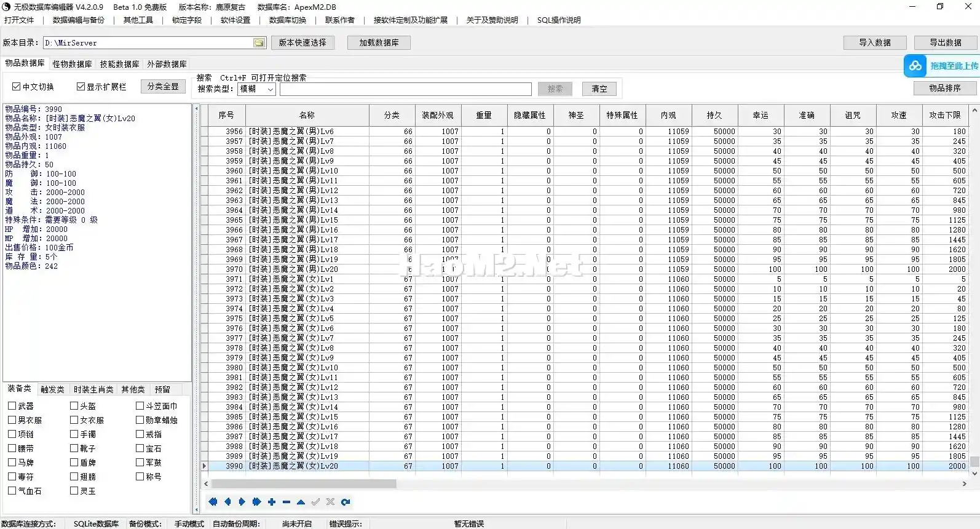This screenshot has height=529, width=980.
Task: Open 锁定字段 menu
Action: coord(186,20)
